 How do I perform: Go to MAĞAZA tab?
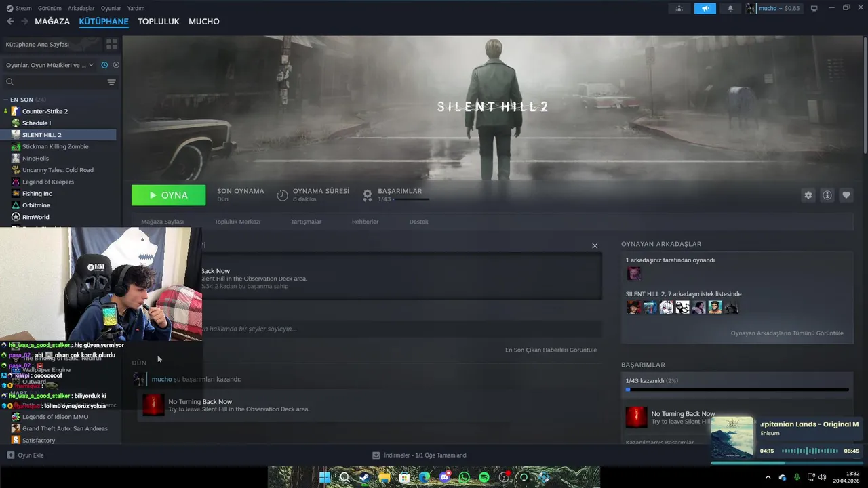pyautogui.click(x=52, y=22)
